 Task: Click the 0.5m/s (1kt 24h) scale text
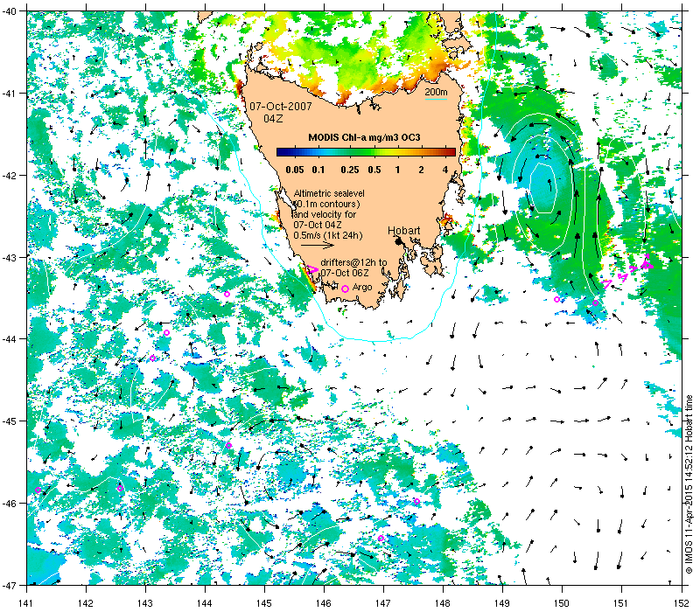(x=327, y=235)
